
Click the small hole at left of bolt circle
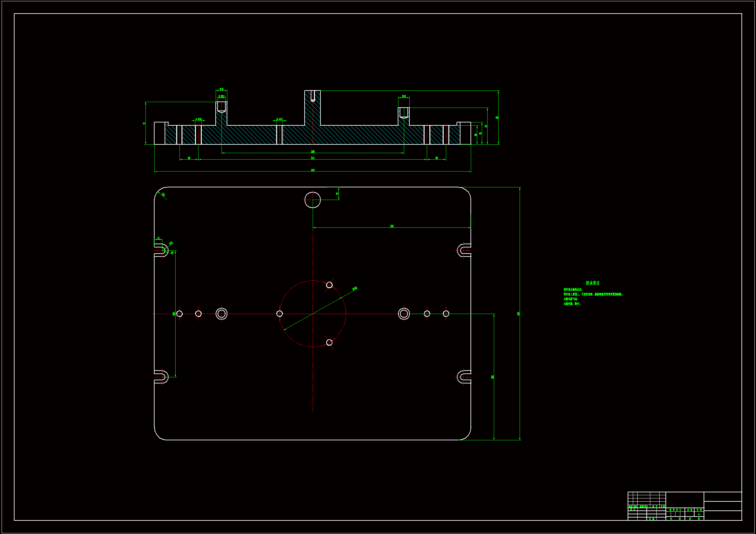click(x=279, y=314)
